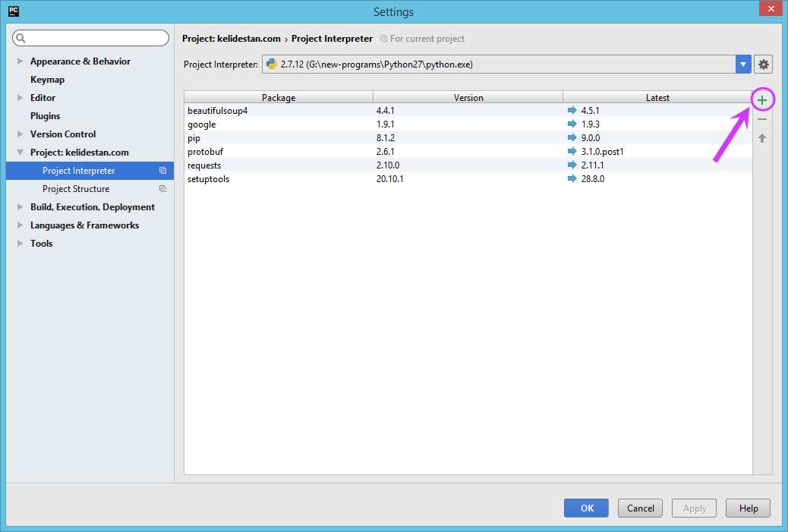The height and width of the screenshot is (532, 788).
Task: Collapse Project: kelidestan.com arrow
Action: click(x=20, y=153)
